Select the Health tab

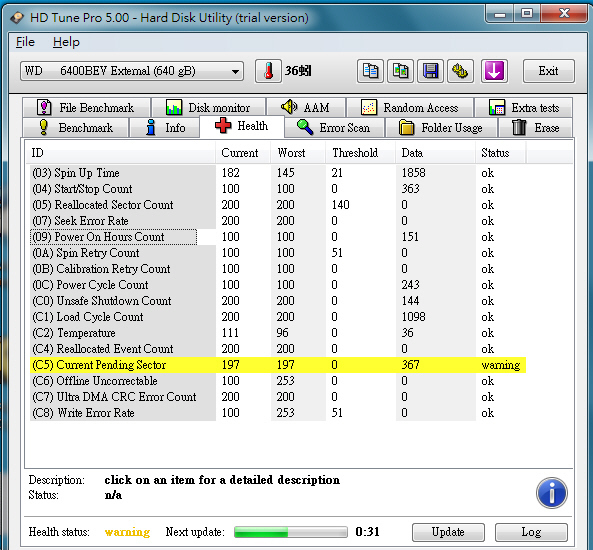242,126
